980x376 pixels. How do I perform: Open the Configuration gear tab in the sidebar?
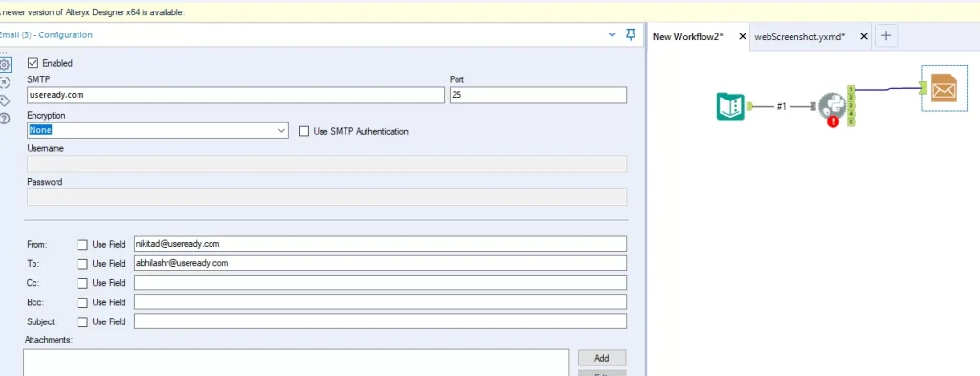pos(5,64)
